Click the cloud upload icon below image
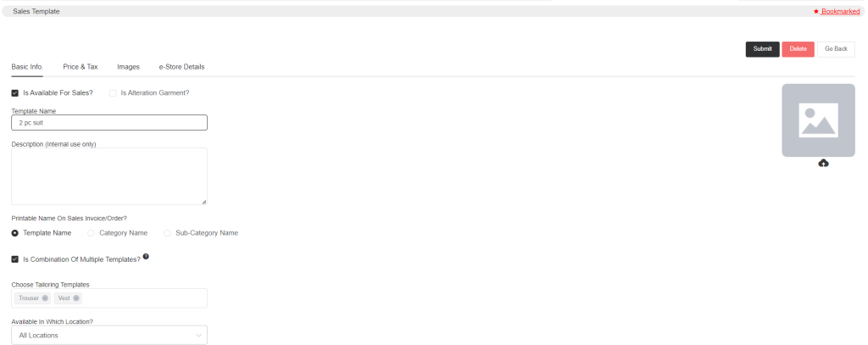The height and width of the screenshot is (345, 868). pos(823,163)
